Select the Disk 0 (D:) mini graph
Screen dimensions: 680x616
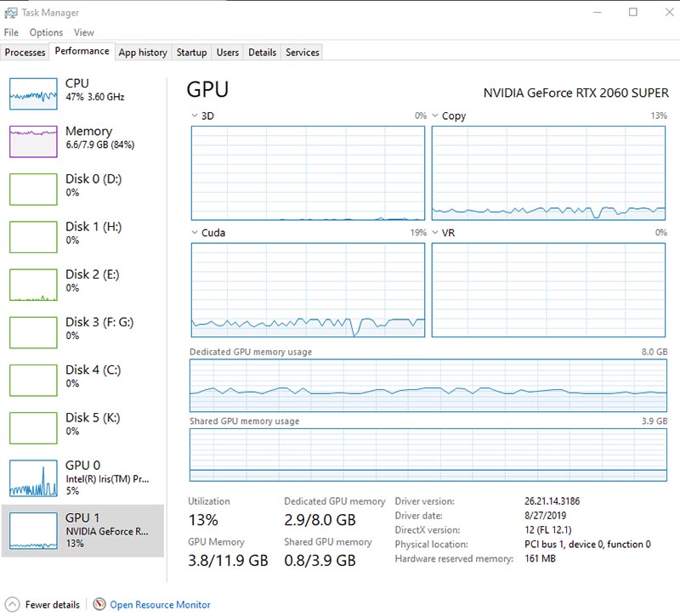click(33, 189)
